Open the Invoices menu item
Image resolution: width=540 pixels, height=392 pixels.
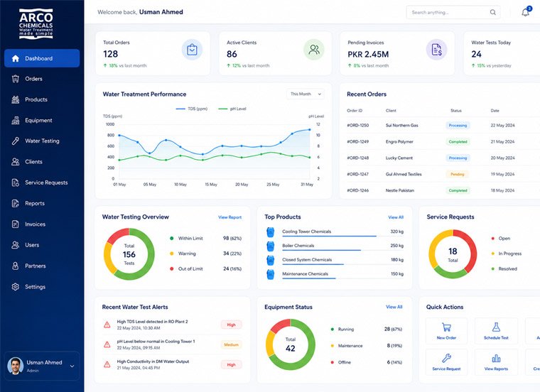42,224
